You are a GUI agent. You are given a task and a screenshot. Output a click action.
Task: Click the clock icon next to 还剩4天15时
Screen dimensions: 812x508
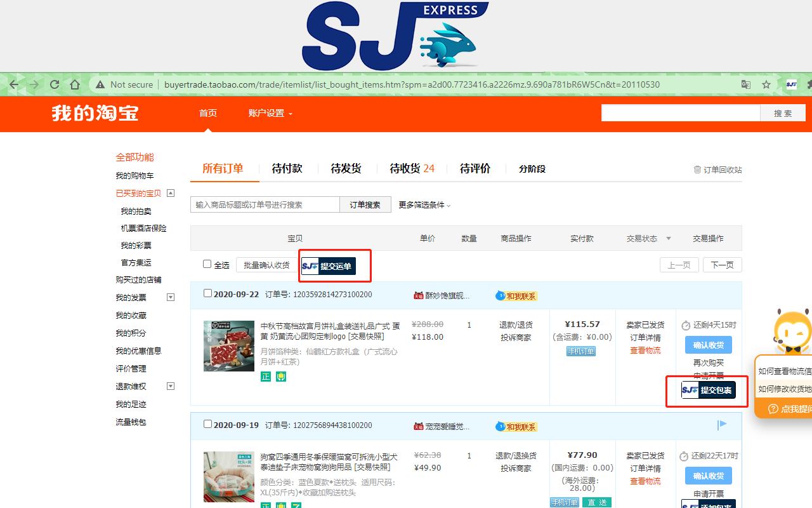click(x=686, y=326)
